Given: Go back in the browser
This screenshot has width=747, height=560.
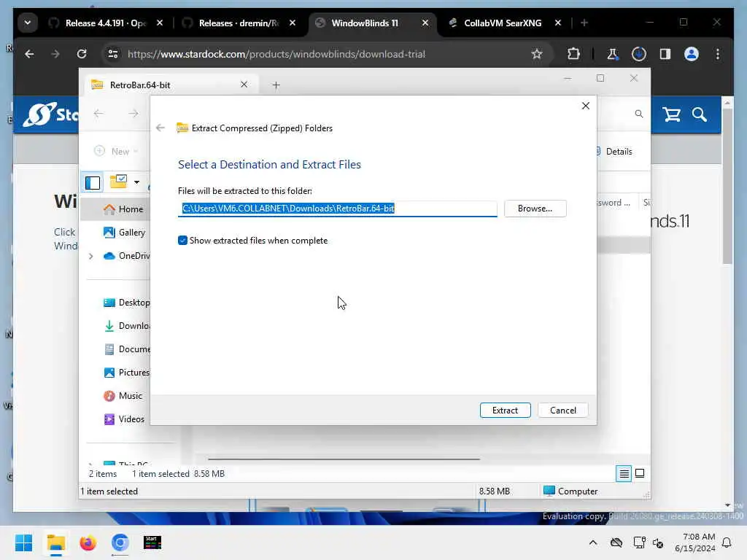Looking at the screenshot, I should (29, 54).
